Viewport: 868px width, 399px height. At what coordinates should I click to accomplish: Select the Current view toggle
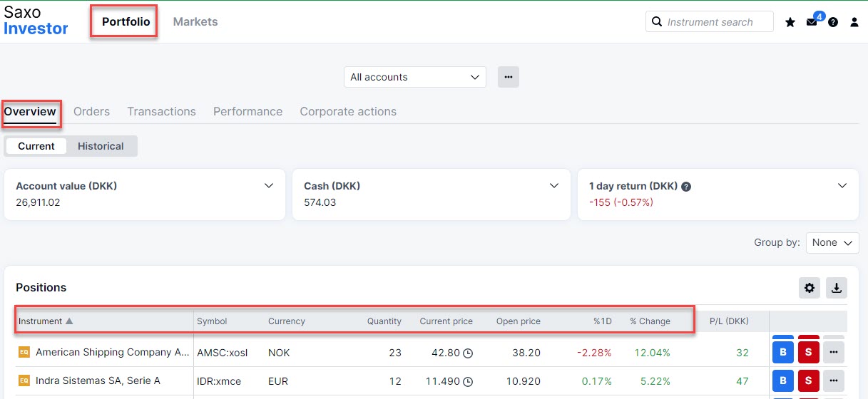(36, 146)
